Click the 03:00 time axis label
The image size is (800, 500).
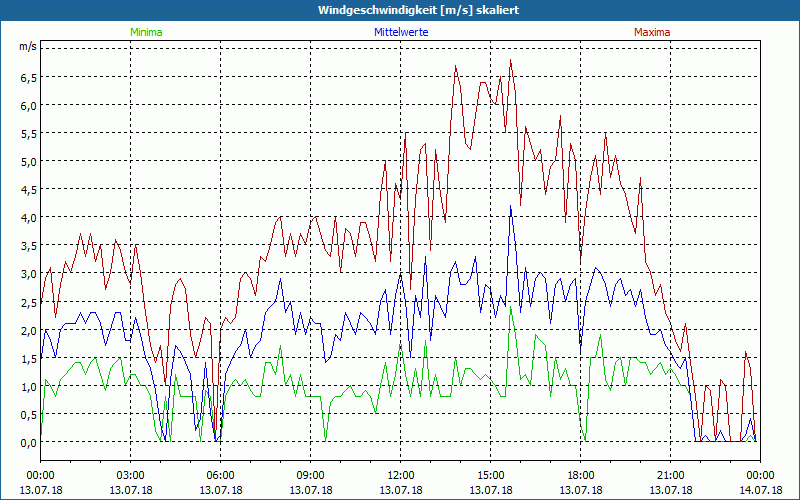coord(131,476)
